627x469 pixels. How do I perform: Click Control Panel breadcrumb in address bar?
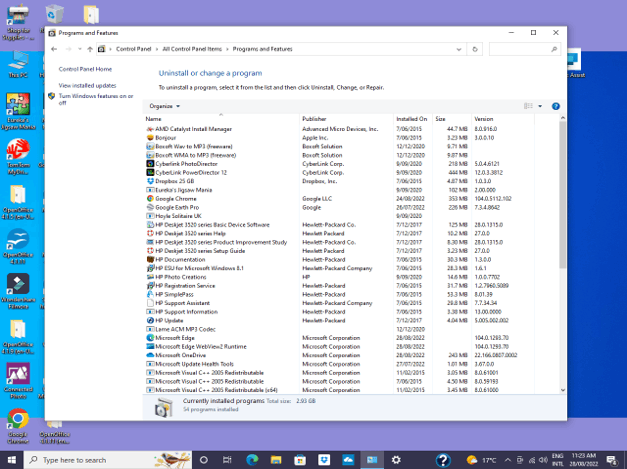[x=134, y=49]
